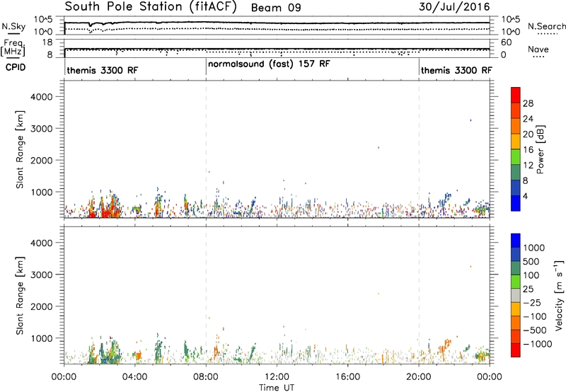Click the 'normalsound (fast) 157 RF' label
Image resolution: width=566 pixels, height=392 pixels.
click(x=269, y=64)
